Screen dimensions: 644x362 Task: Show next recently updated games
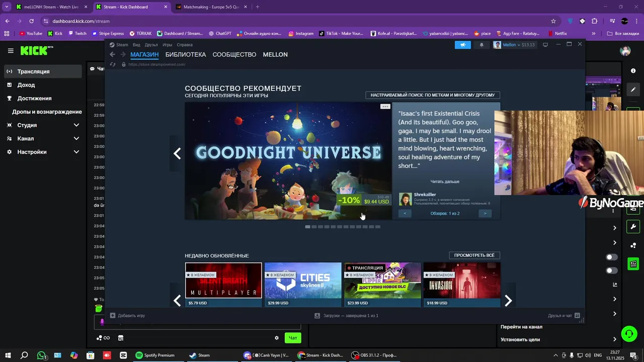(x=508, y=301)
